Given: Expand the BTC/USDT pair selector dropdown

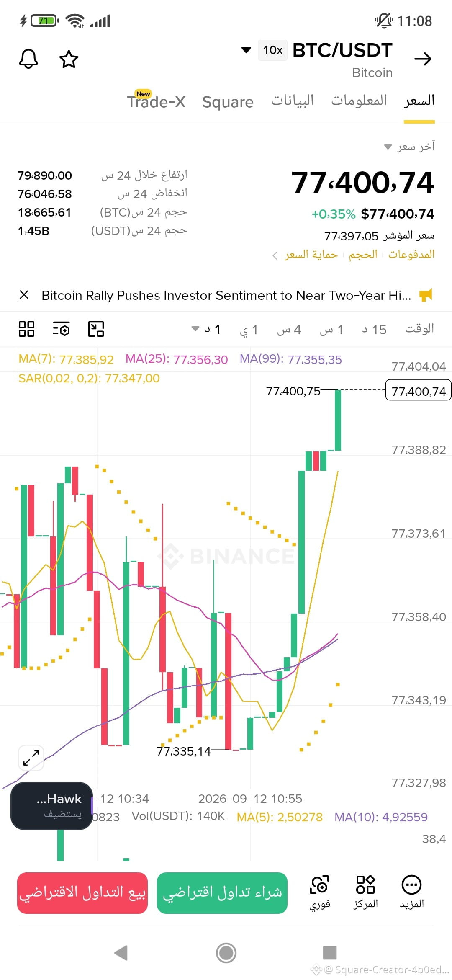Looking at the screenshot, I should click(x=247, y=50).
